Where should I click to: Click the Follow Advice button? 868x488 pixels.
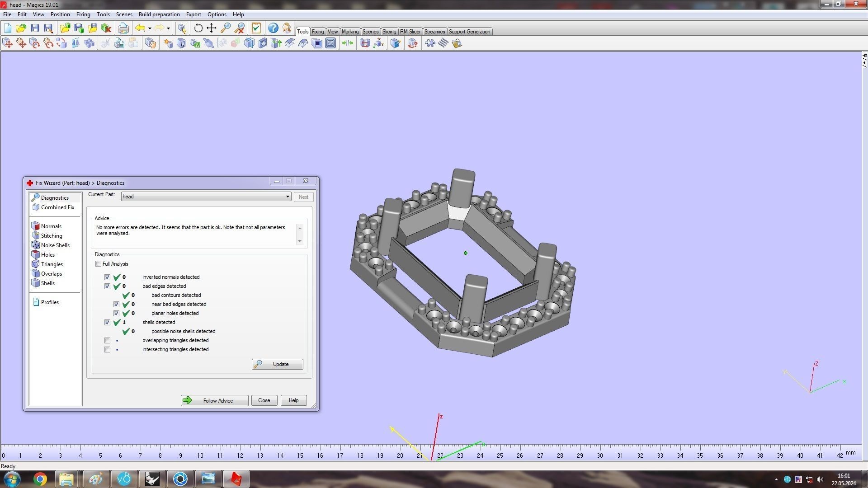(214, 400)
